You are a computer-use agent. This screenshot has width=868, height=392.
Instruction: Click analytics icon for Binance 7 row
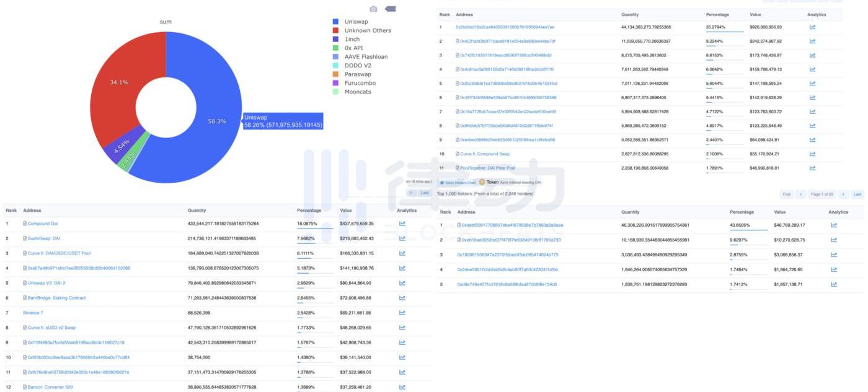(402, 313)
